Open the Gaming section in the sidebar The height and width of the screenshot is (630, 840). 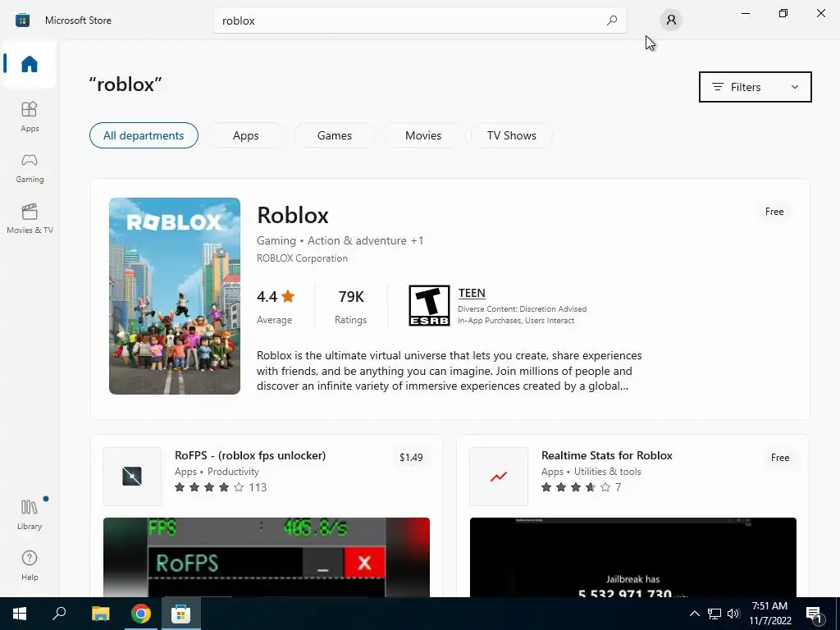click(30, 167)
